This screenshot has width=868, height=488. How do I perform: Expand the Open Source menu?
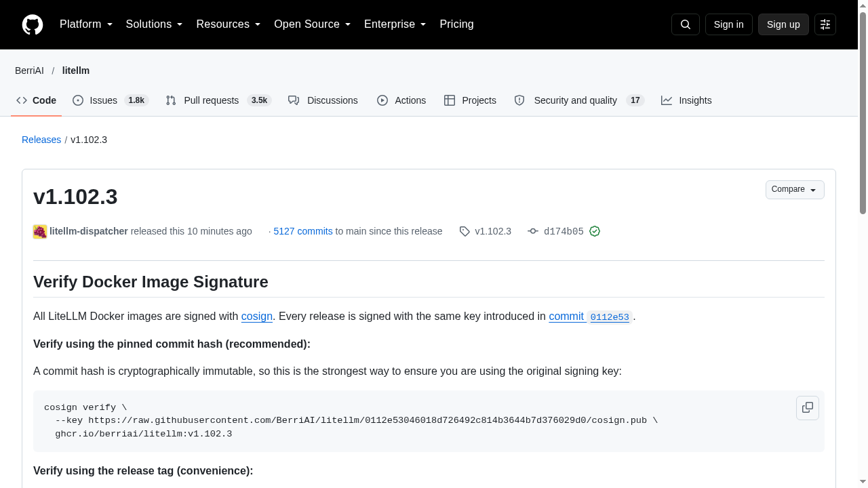(x=313, y=24)
